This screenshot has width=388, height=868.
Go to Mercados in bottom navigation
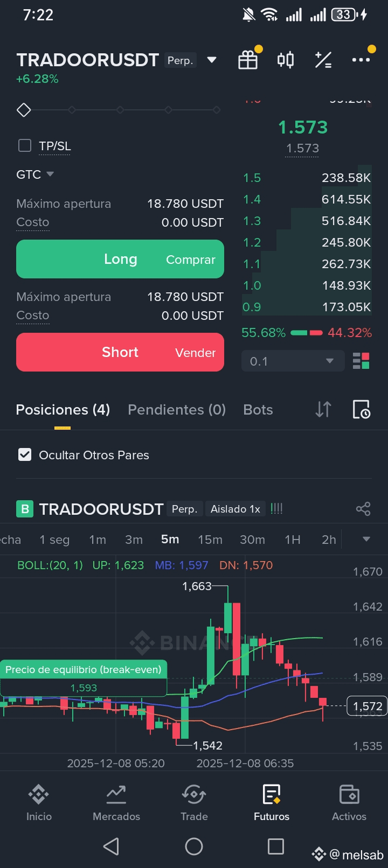[116, 803]
